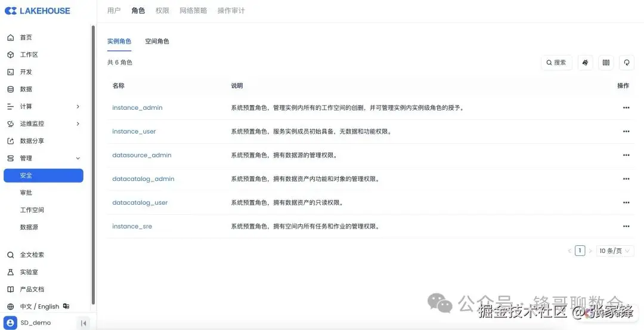Open the instance_admin role link
The height and width of the screenshot is (330, 644).
pyautogui.click(x=137, y=107)
